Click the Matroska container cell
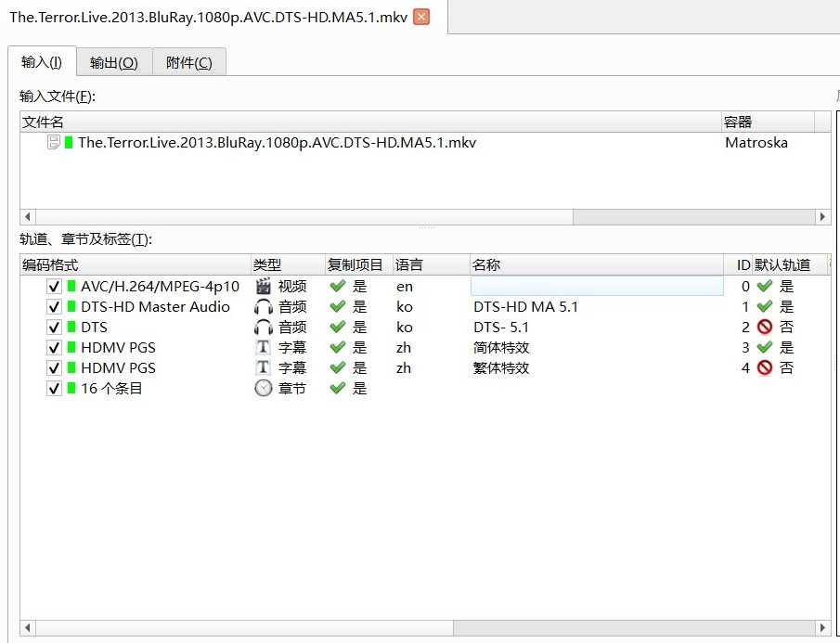This screenshot has width=840, height=643. [x=756, y=142]
